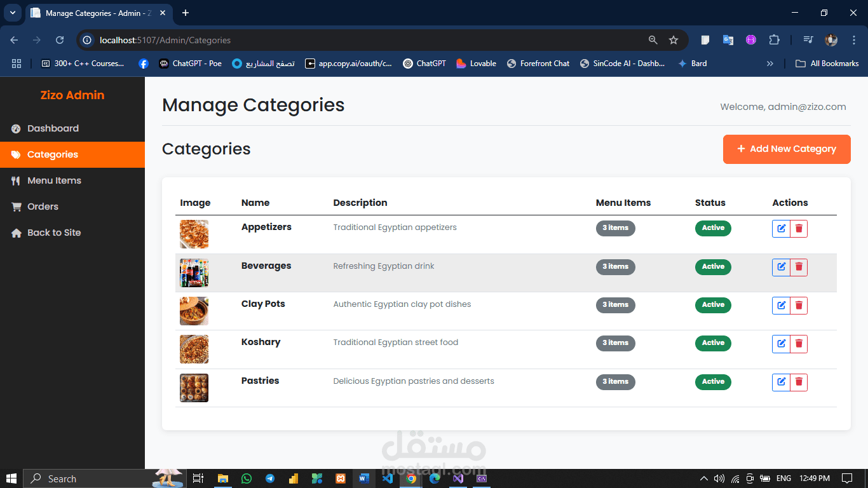
Task: Edit the Appetizers category
Action: [781, 229]
